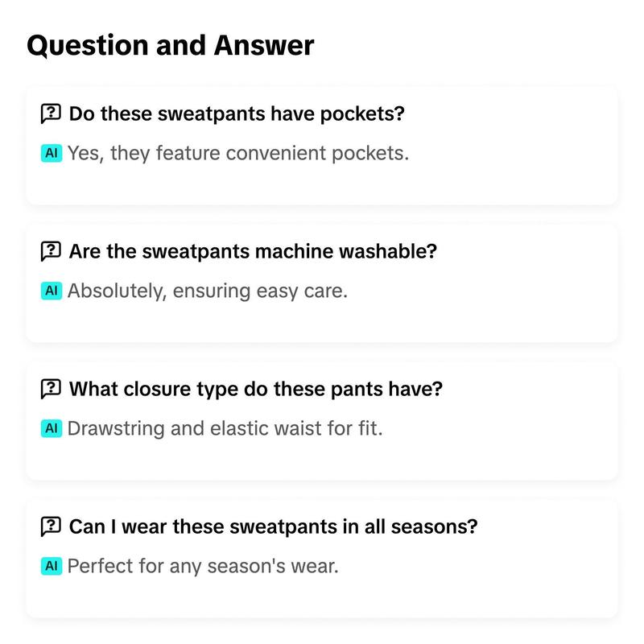Viewport: 644px width, 644px height.
Task: Open "Are the sweatpants machine washable?" question
Action: 253,251
